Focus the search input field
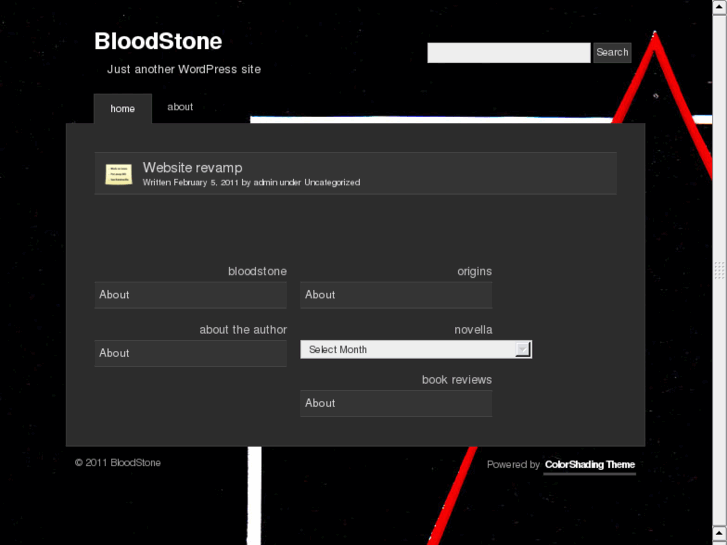The height and width of the screenshot is (545, 727). point(509,52)
